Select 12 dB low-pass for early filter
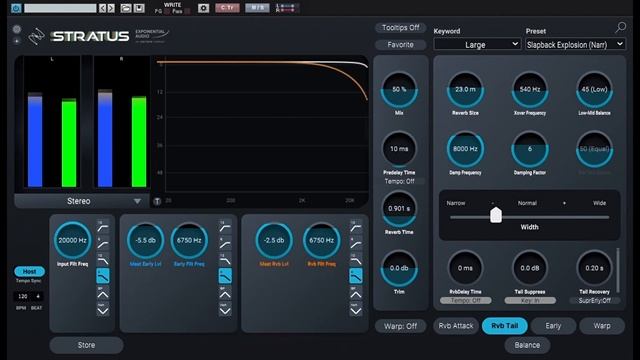This screenshot has height=360, width=640. pyautogui.click(x=225, y=260)
